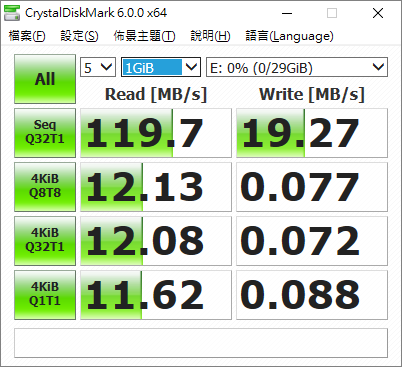Click the Seq read result 119.7
This screenshot has width=402, height=367.
point(156,133)
